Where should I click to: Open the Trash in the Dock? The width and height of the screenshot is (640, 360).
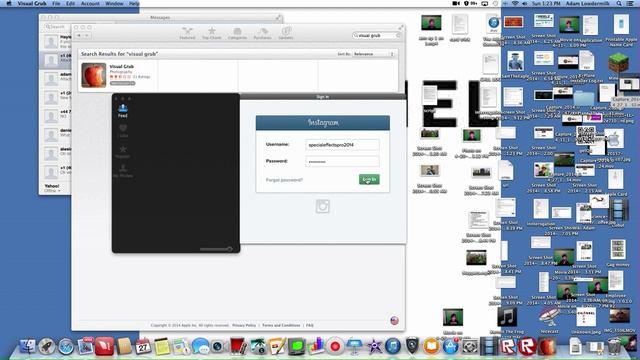(x=614, y=347)
